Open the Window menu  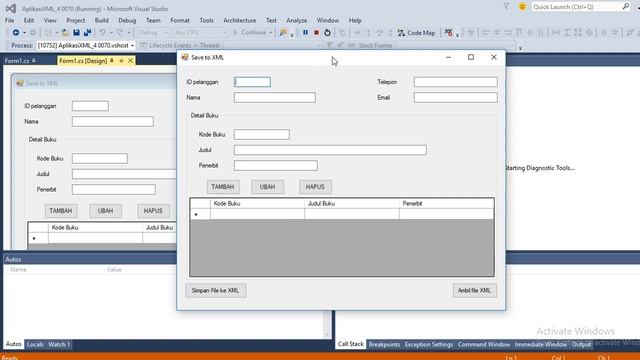(x=327, y=20)
